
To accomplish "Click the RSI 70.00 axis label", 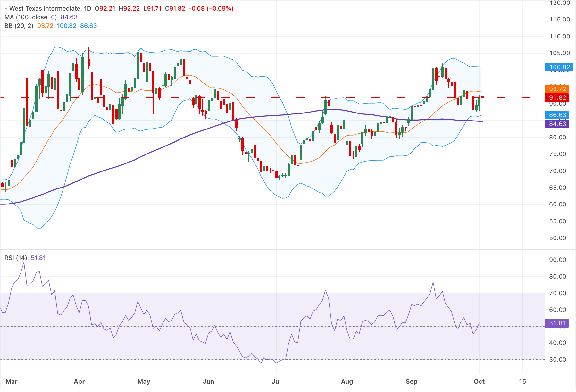I will click(x=558, y=293).
